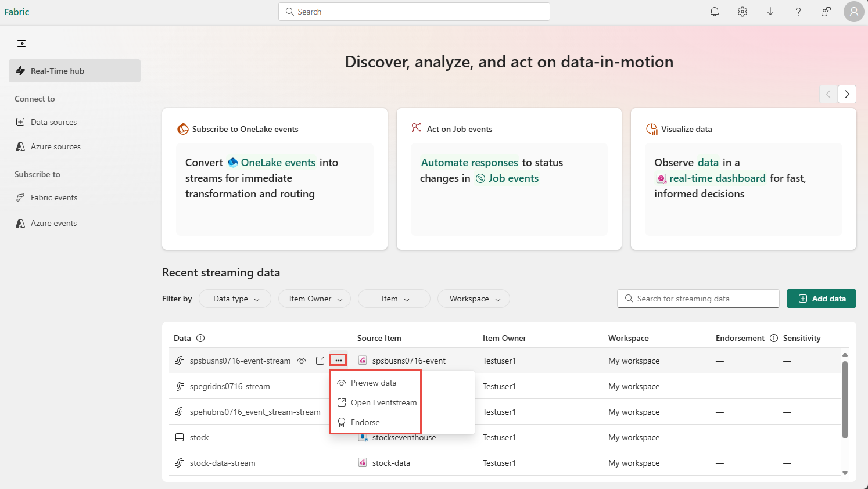The width and height of the screenshot is (868, 489).
Task: Open the notifications bell icon
Action: [715, 12]
